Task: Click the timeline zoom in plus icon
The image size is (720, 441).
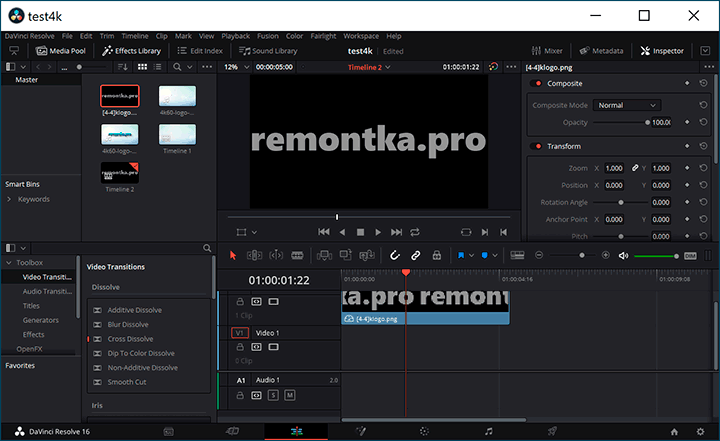Action: pos(606,255)
